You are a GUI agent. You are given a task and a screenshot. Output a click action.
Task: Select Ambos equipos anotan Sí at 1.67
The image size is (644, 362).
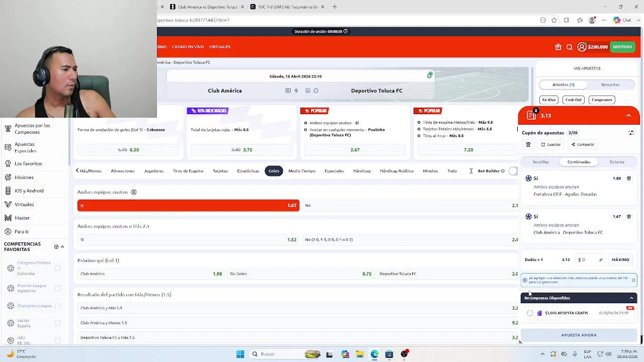188,206
